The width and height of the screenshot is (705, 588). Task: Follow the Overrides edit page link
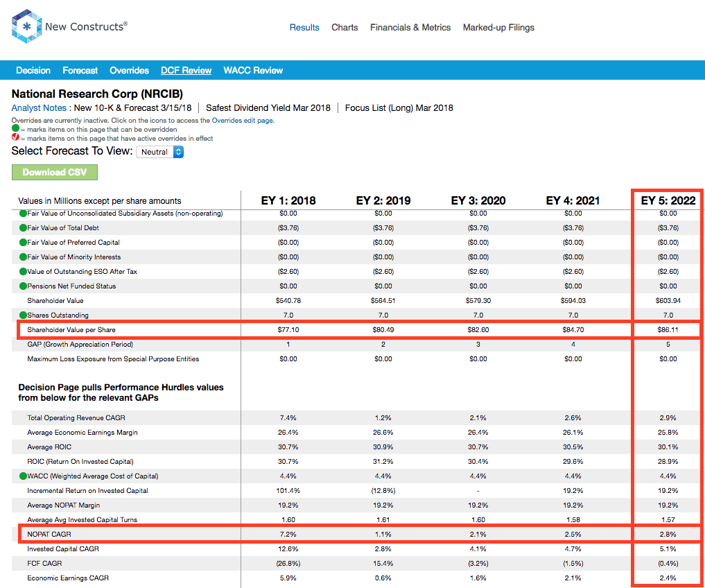(x=243, y=121)
